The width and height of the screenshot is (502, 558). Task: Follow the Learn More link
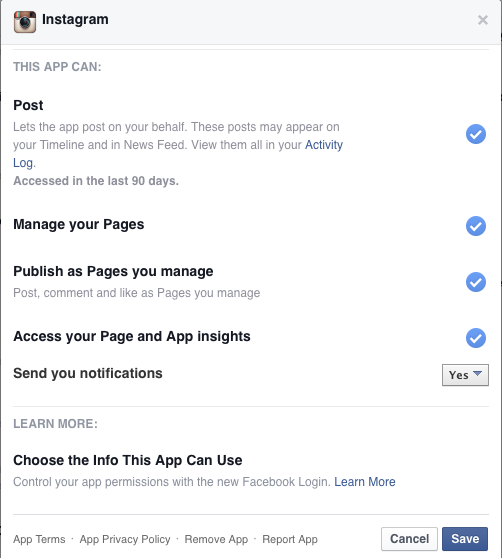tap(365, 481)
